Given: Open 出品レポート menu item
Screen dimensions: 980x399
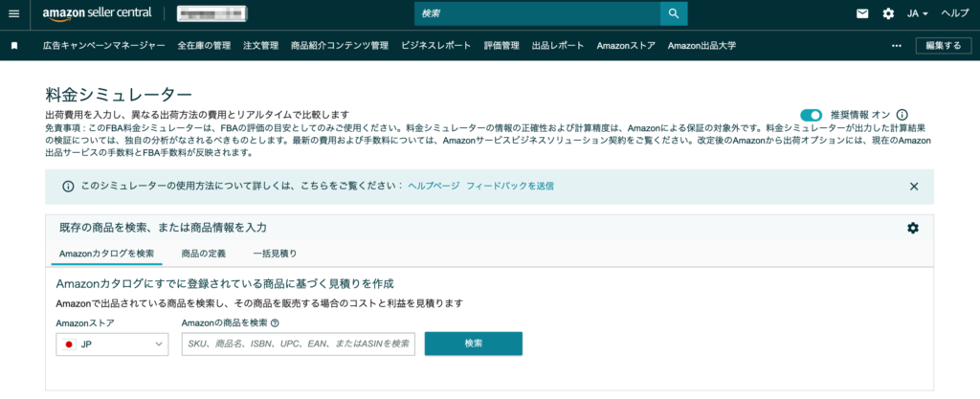Looking at the screenshot, I should point(558,46).
